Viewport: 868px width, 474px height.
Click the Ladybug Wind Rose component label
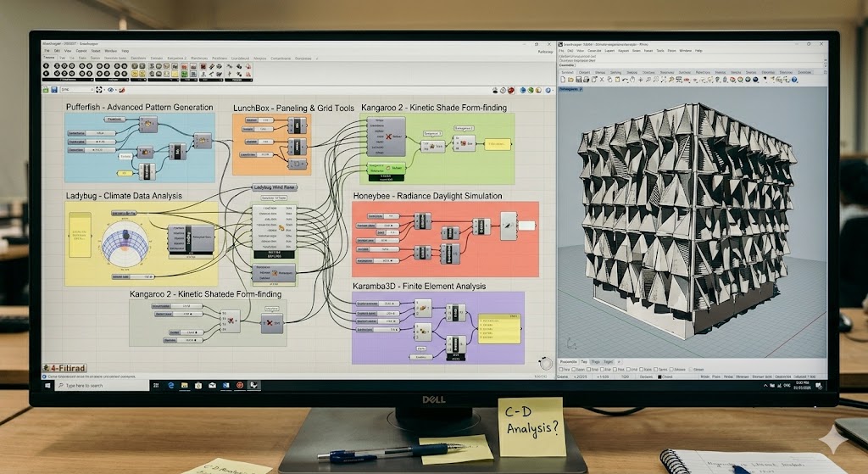coord(275,187)
